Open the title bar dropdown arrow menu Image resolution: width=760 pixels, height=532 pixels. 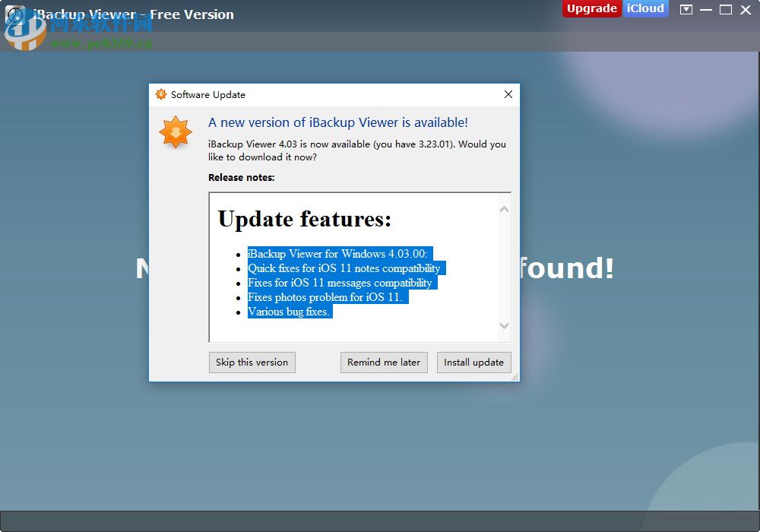point(686,10)
